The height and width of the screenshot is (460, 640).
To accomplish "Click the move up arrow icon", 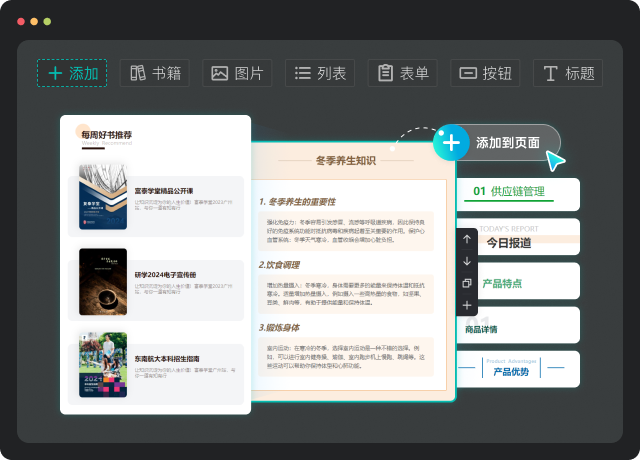I will [x=467, y=240].
